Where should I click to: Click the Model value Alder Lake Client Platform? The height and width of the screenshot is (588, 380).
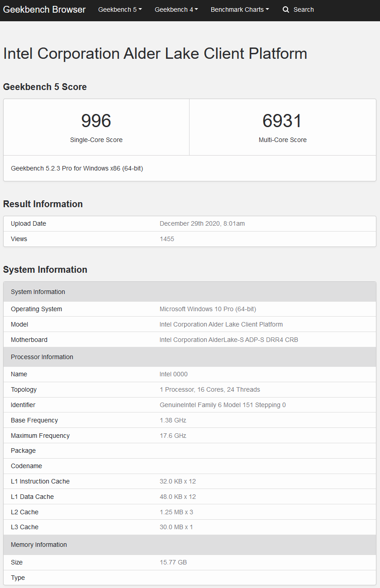click(x=221, y=324)
